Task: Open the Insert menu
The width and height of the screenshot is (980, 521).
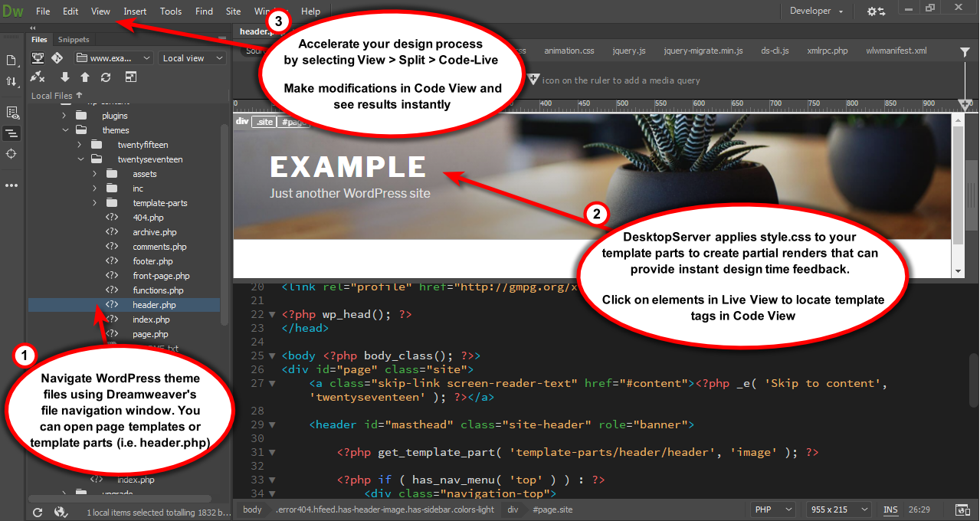Action: click(x=135, y=11)
